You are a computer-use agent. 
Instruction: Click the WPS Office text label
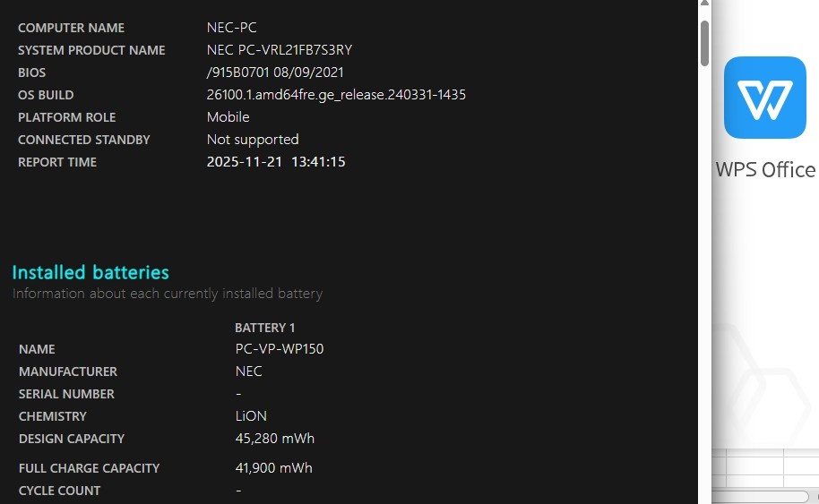coord(765,170)
